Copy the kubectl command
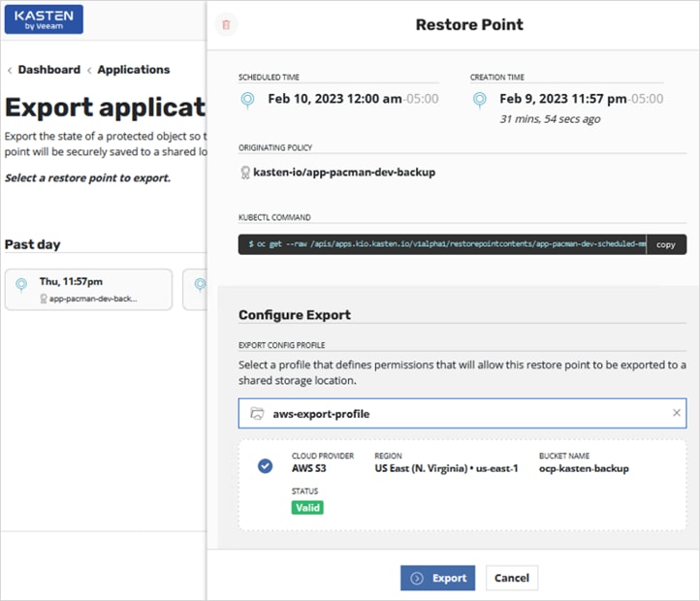Screen dimensions: 700x601 666,244
